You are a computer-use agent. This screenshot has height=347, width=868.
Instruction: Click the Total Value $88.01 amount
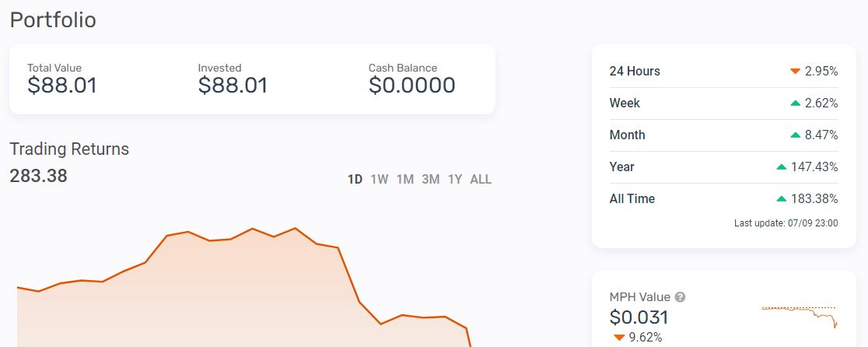(x=62, y=86)
